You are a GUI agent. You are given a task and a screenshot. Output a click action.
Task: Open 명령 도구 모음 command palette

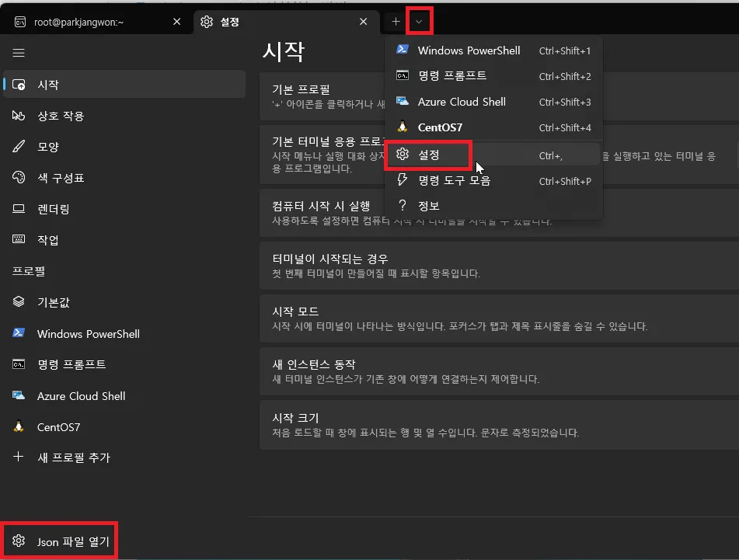pos(493,180)
